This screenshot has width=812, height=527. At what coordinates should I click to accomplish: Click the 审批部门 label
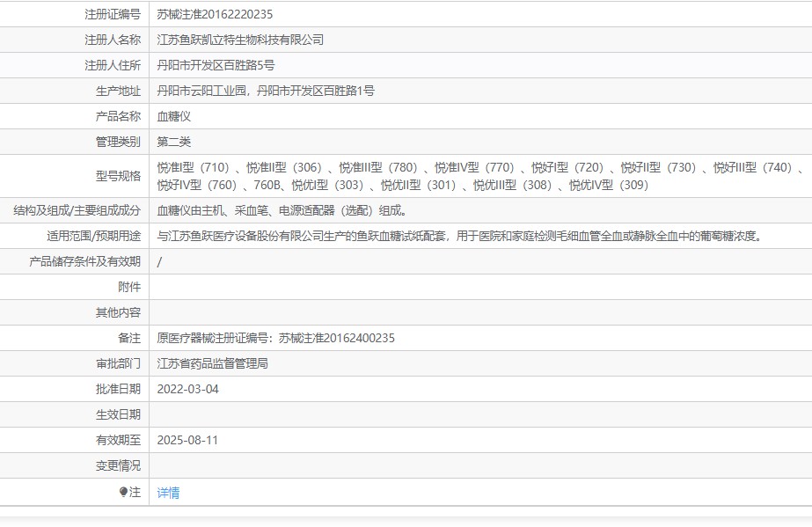[x=118, y=363]
